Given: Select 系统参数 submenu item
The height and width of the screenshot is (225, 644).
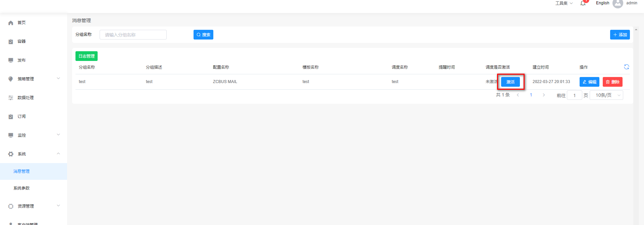Looking at the screenshot, I should click(x=34, y=188).
